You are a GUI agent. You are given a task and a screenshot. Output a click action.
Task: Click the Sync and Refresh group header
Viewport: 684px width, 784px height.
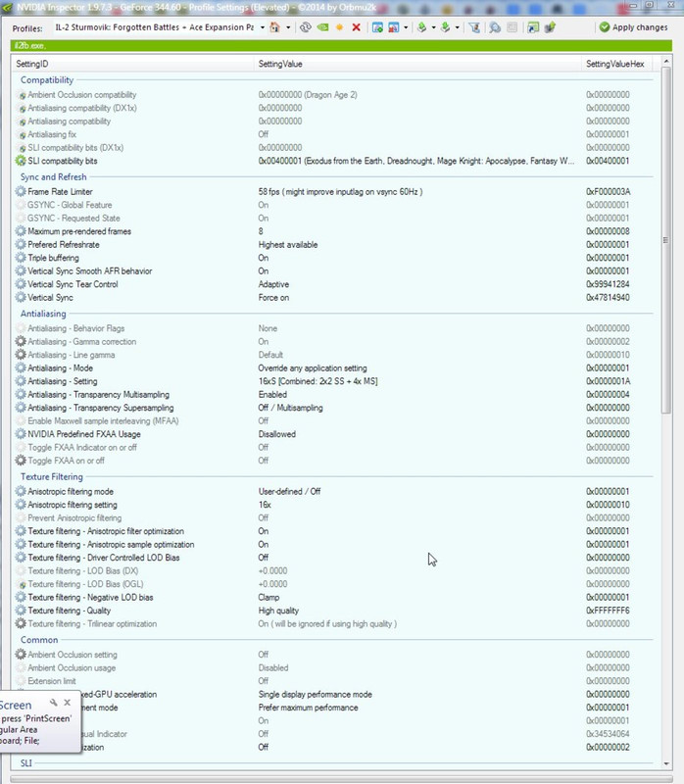pyautogui.click(x=54, y=177)
